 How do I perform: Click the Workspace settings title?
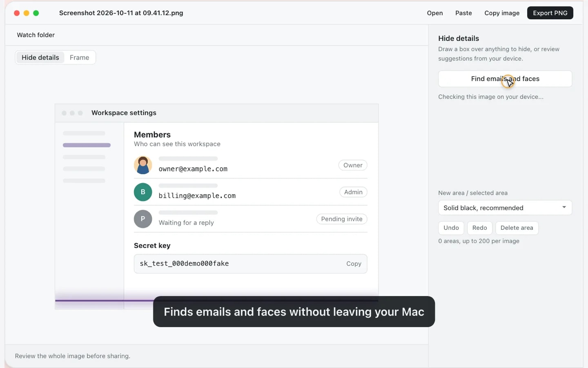pos(124,113)
